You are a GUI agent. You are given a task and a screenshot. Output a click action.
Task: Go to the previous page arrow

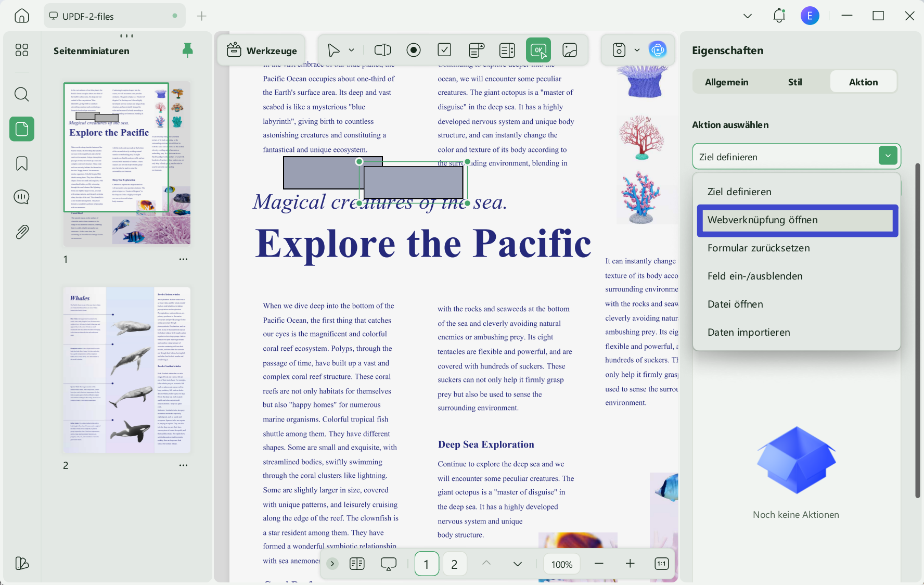coord(486,563)
